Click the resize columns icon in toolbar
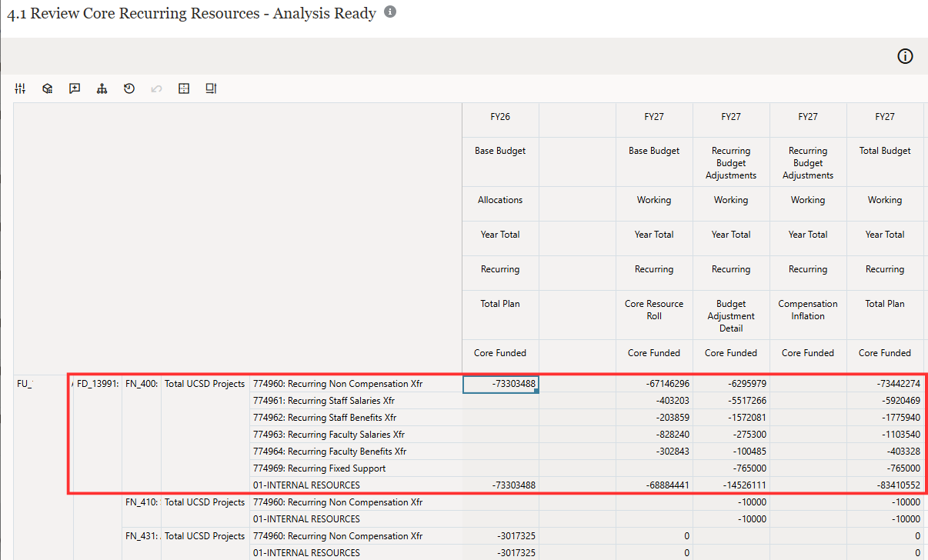928x560 pixels. tap(211, 88)
